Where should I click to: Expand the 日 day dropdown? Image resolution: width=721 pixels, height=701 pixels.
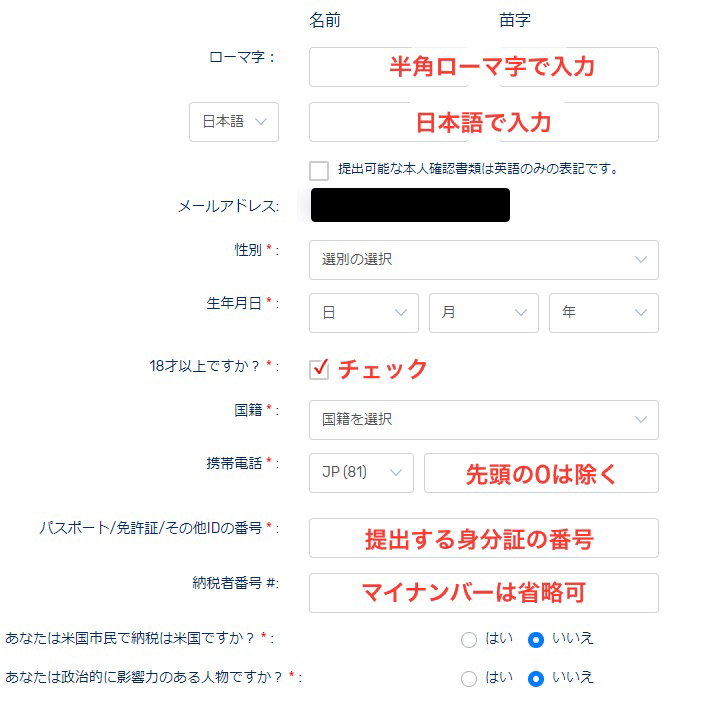click(x=363, y=313)
